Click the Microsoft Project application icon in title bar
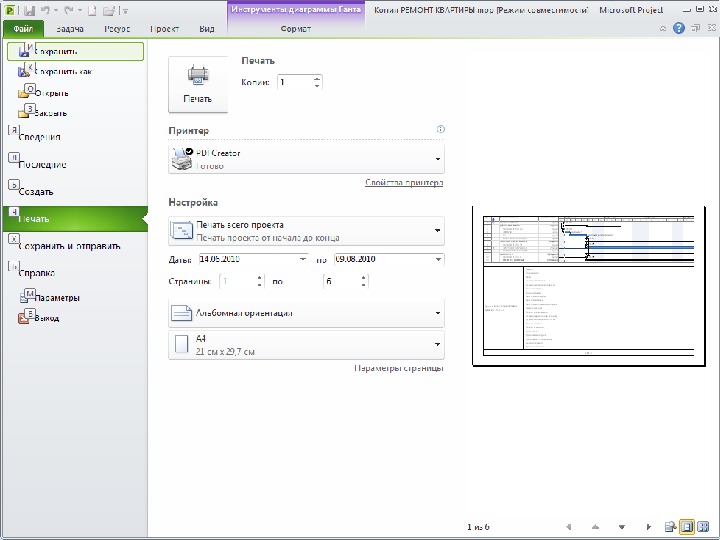The width and height of the screenshot is (720, 540). point(10,10)
